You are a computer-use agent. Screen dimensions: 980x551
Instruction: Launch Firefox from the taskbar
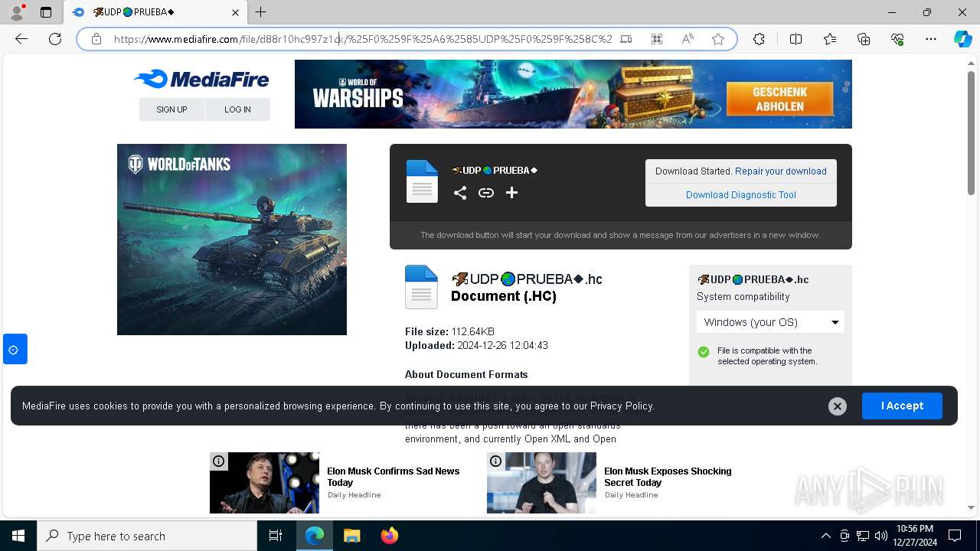point(390,536)
